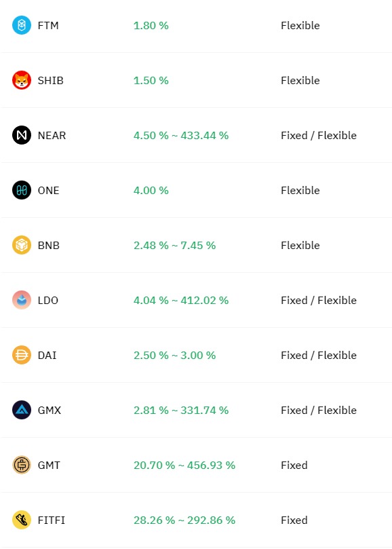Open the BNB yellow coin icon

(x=22, y=245)
